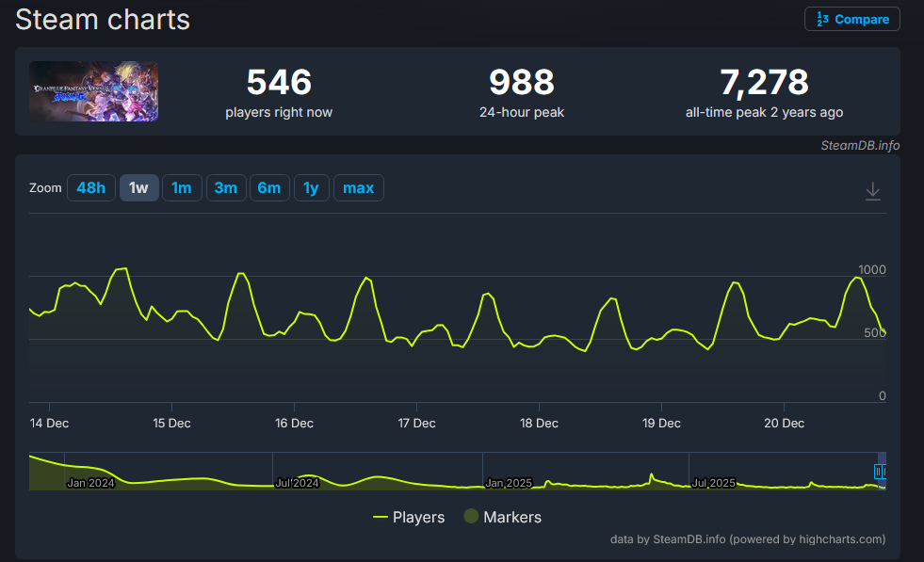924x562 pixels.
Task: Click Jan 2024 on the navigator timeline
Action: pyautogui.click(x=90, y=483)
